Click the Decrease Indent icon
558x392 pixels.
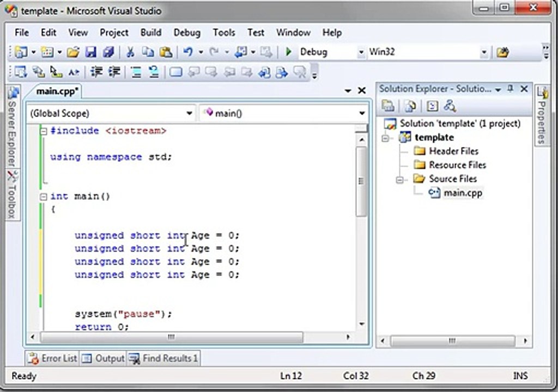point(96,72)
